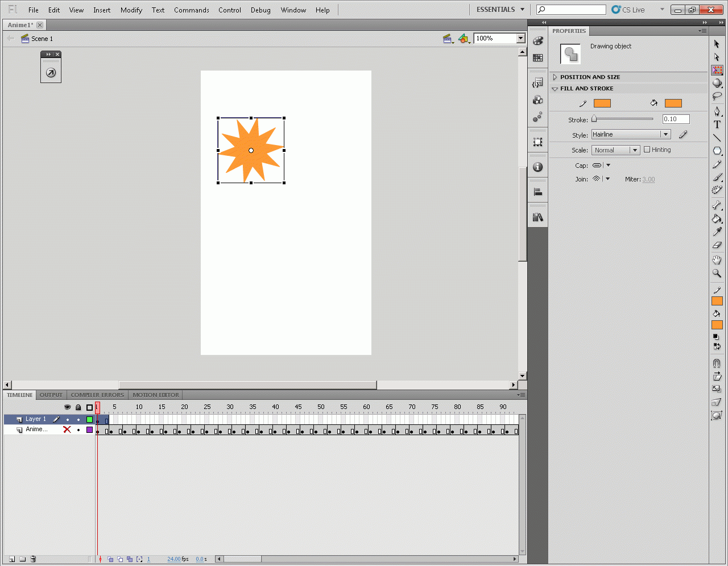Select the Pen tool in tools panel
Viewport: 728px width, 566px height.
(x=717, y=111)
